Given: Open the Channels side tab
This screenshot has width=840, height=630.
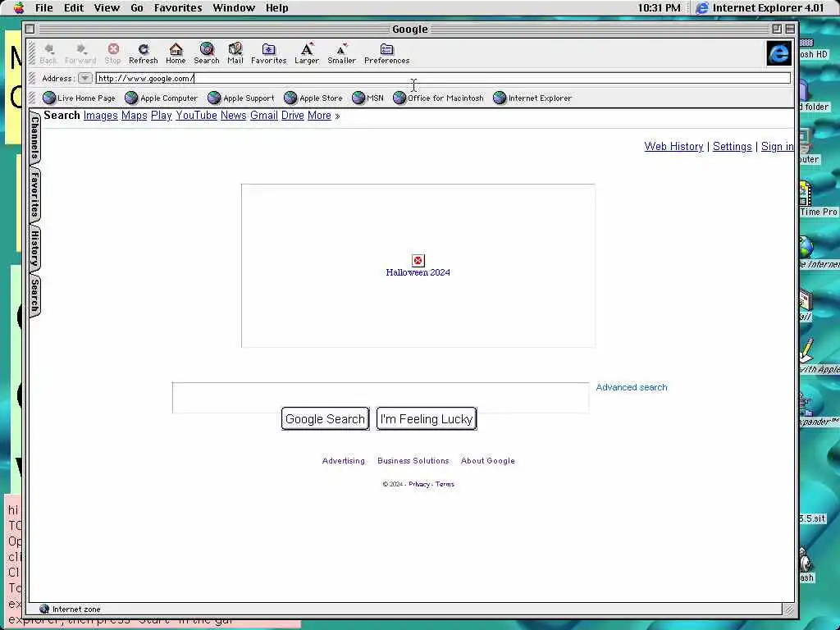Looking at the screenshot, I should pos(34,138).
